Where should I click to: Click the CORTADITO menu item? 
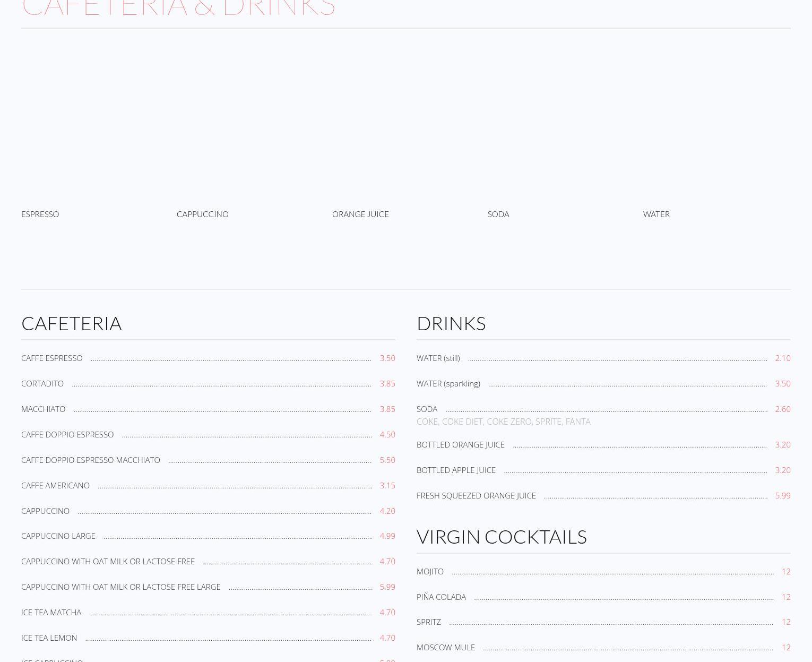pos(42,383)
